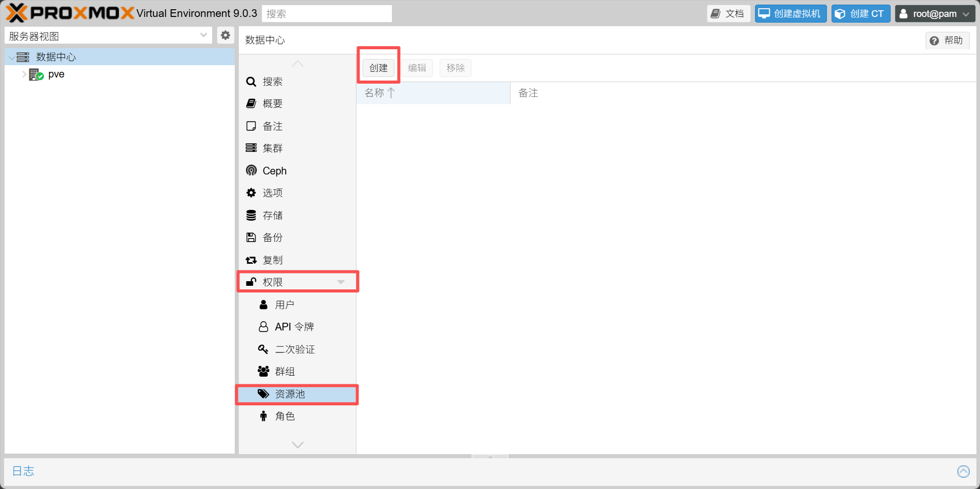Click the 创建虚拟机 create VM button

click(790, 14)
